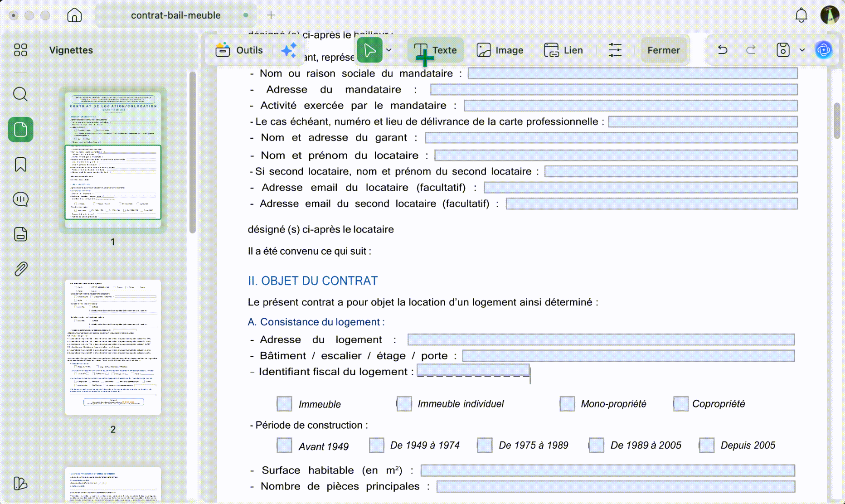Go to the Home screen

[74, 15]
